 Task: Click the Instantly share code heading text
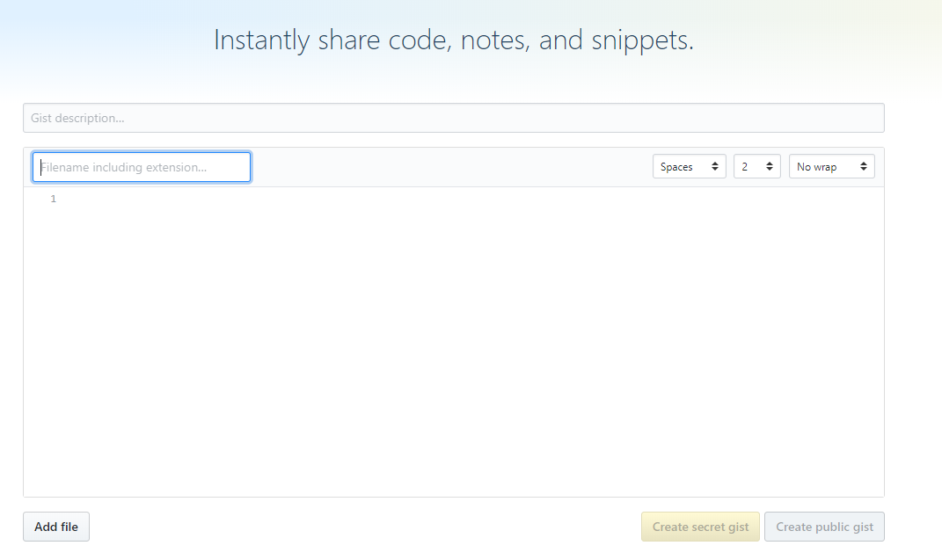[454, 40]
